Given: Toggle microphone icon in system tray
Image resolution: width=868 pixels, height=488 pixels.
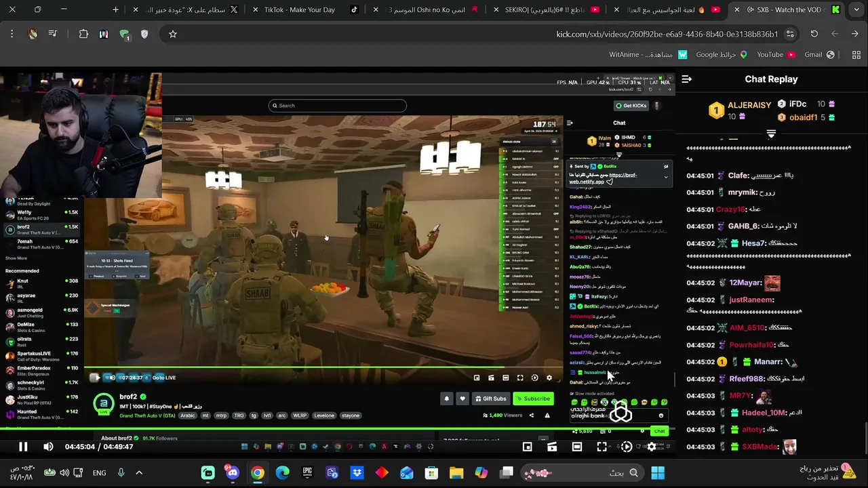Looking at the screenshot, I should tap(121, 472).
